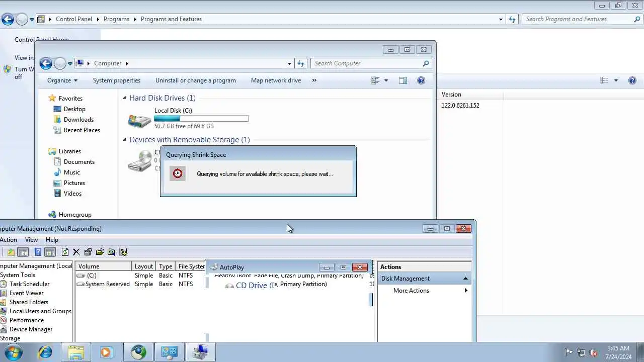Click the Back arrow in Control Panel window
The height and width of the screenshot is (362, 644).
(8, 20)
